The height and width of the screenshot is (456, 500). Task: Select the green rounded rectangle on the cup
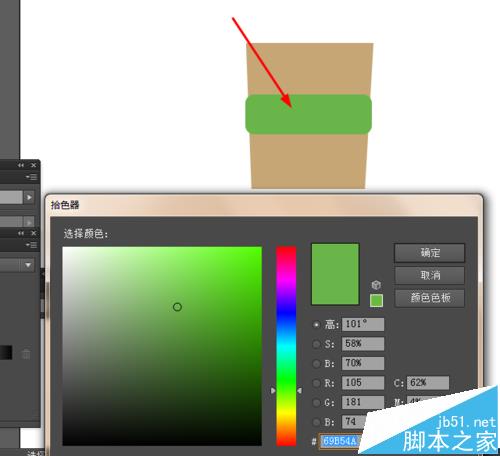tap(308, 114)
